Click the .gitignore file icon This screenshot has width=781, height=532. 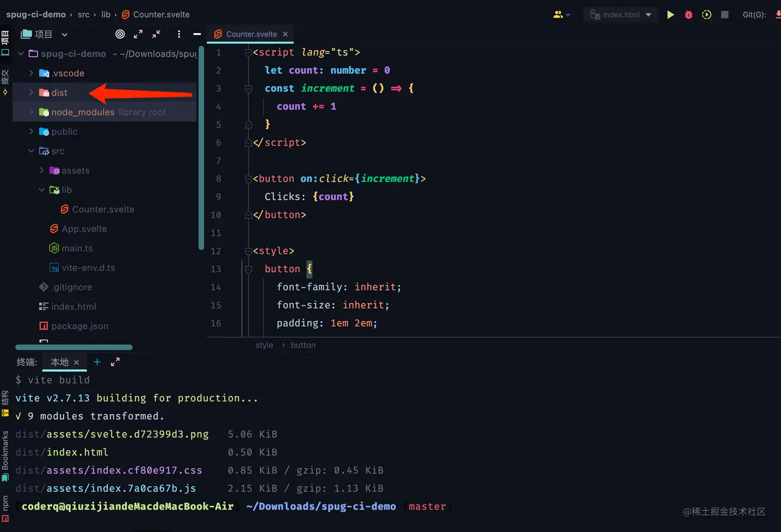pos(44,287)
